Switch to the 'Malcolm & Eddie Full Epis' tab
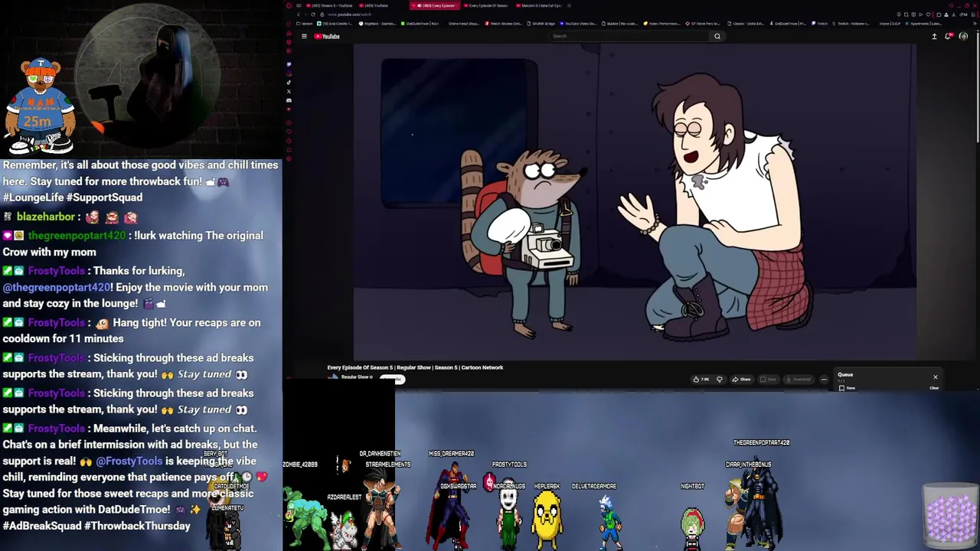 tap(539, 5)
